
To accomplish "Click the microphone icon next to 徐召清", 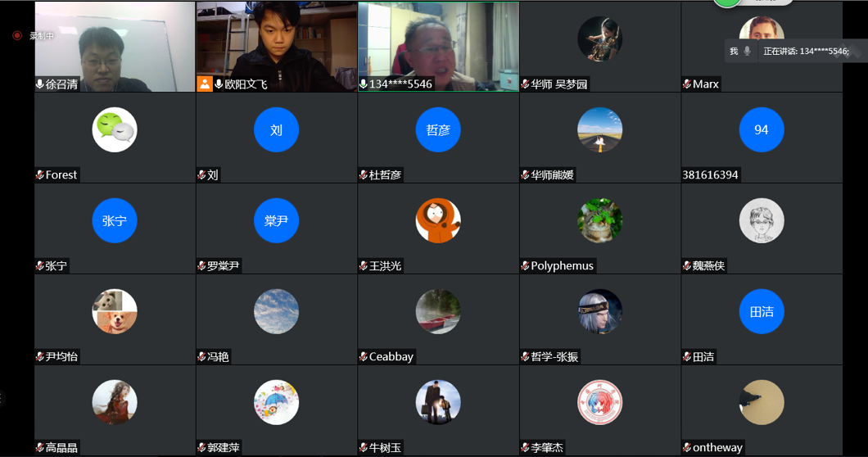I will point(40,84).
